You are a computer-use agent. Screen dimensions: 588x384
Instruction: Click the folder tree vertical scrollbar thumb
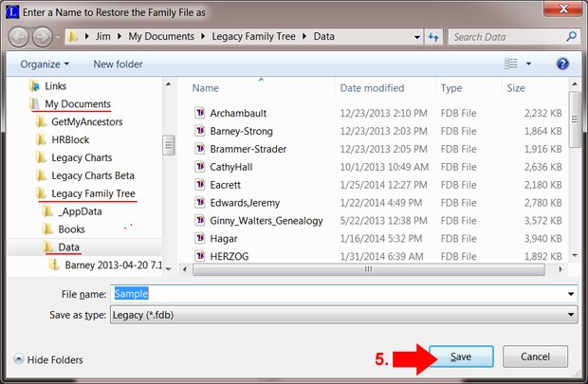pos(169,145)
